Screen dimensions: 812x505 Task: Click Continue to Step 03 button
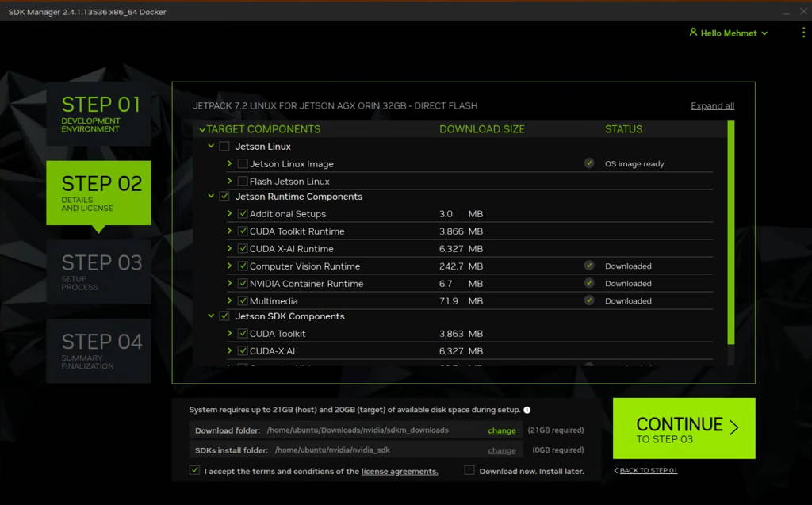point(684,428)
